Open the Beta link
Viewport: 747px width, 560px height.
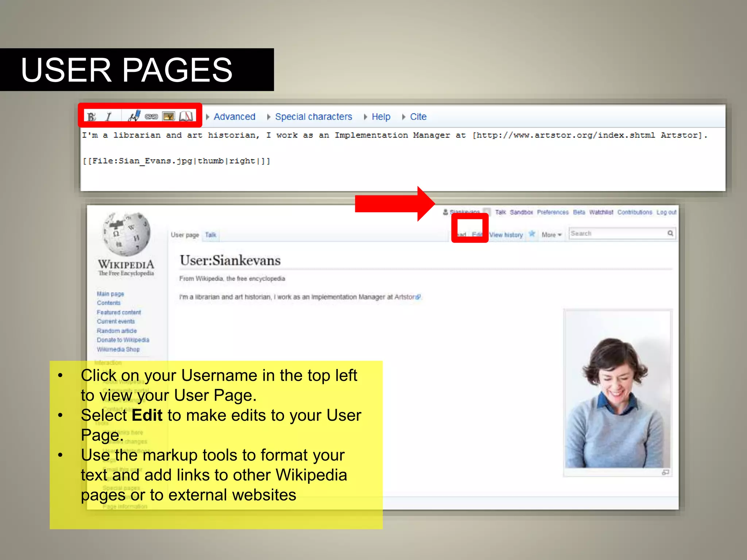[x=579, y=212]
